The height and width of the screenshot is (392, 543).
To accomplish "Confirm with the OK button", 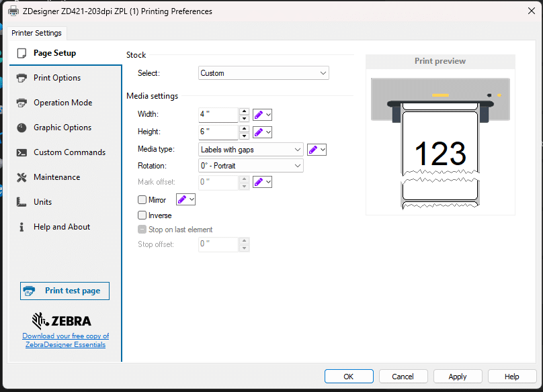I will click(x=349, y=377).
